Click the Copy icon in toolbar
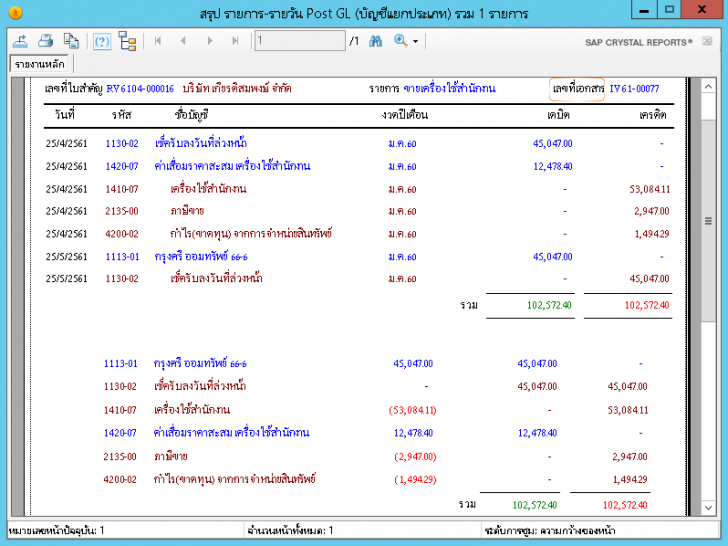The height and width of the screenshot is (546, 728). coord(71,41)
